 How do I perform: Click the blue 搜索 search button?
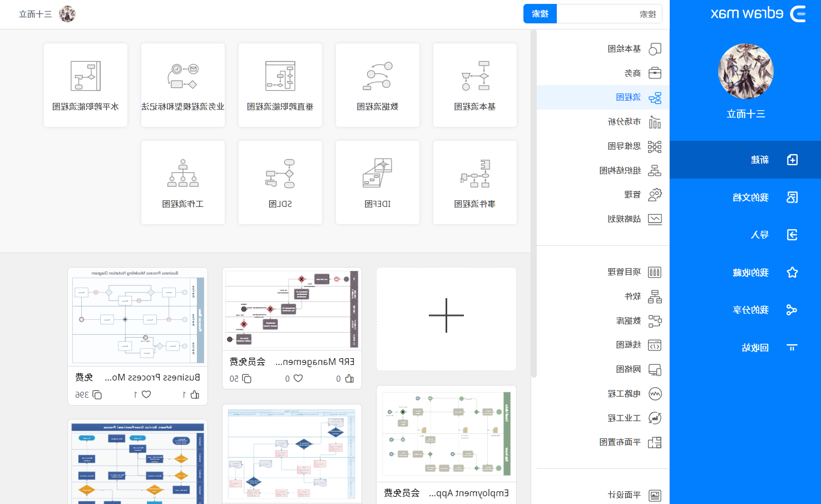tap(540, 14)
